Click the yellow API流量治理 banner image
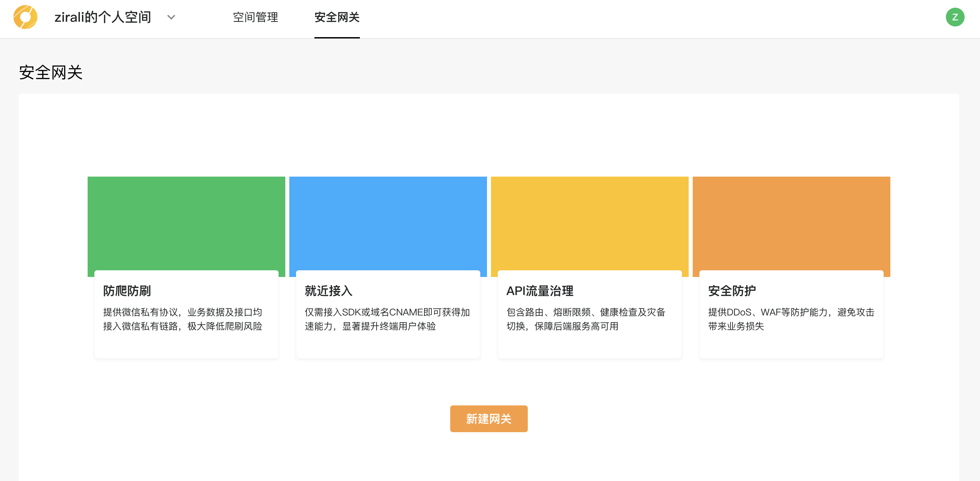This screenshot has height=481, width=980. pos(589,223)
